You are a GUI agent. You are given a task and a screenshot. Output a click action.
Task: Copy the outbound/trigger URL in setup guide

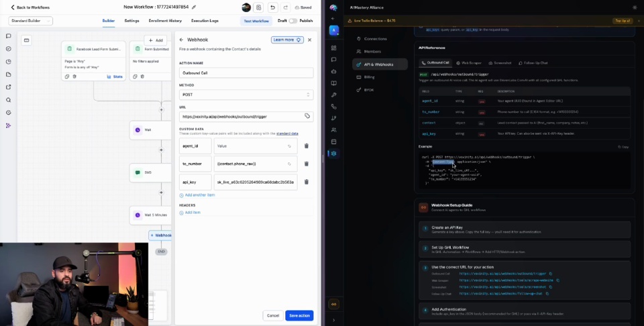[x=551, y=274]
